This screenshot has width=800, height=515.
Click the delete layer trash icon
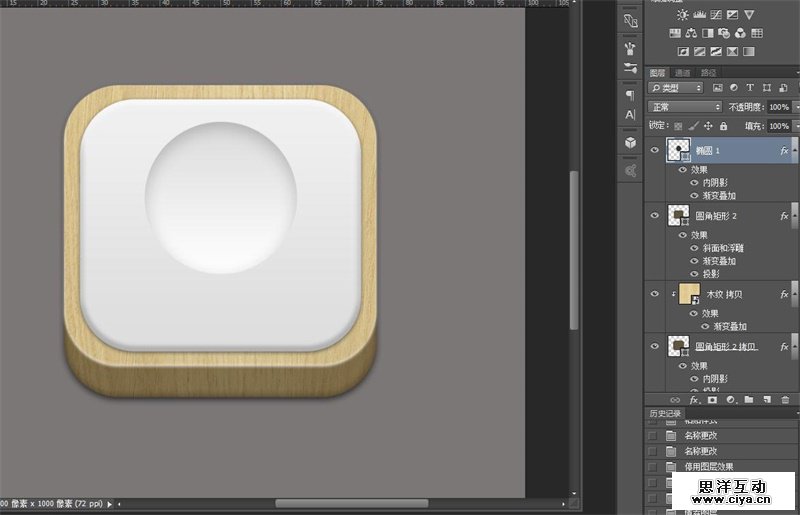coord(785,400)
